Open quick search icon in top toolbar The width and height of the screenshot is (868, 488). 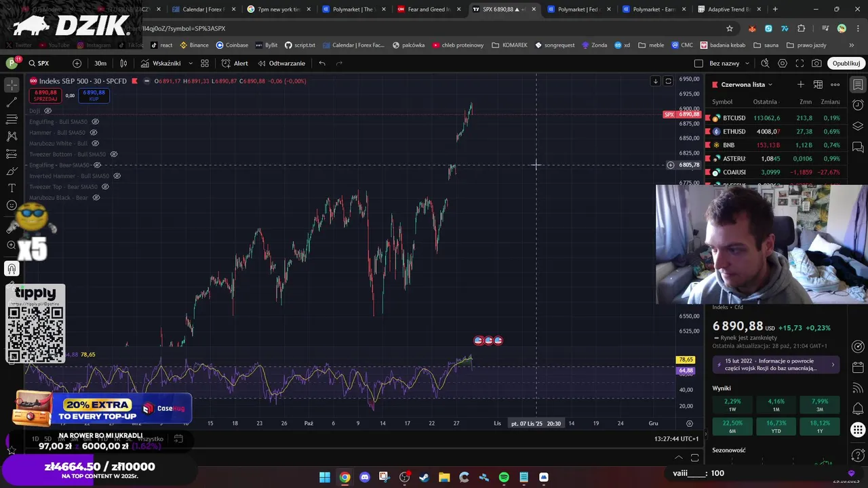pyautogui.click(x=765, y=63)
